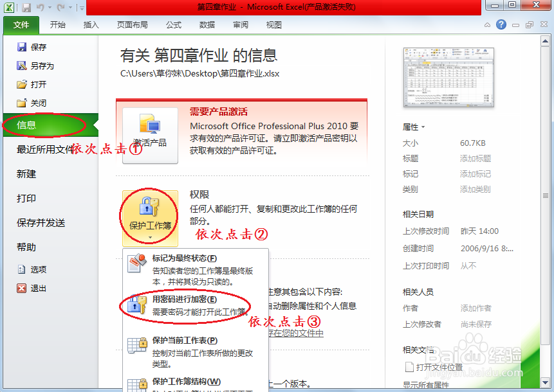Open the 文件 tab
The width and height of the screenshot is (554, 392).
point(21,25)
